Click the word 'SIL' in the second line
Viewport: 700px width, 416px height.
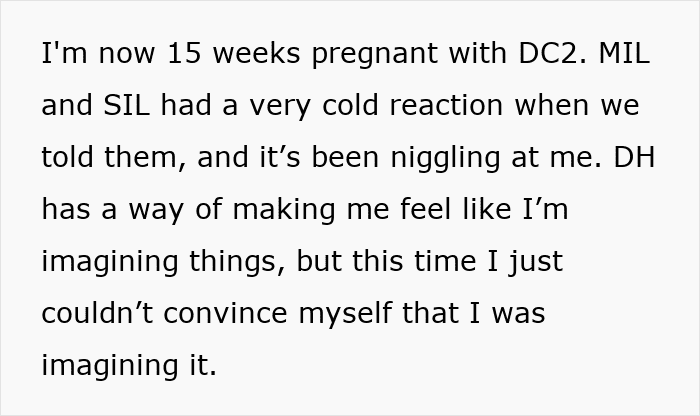(126, 105)
